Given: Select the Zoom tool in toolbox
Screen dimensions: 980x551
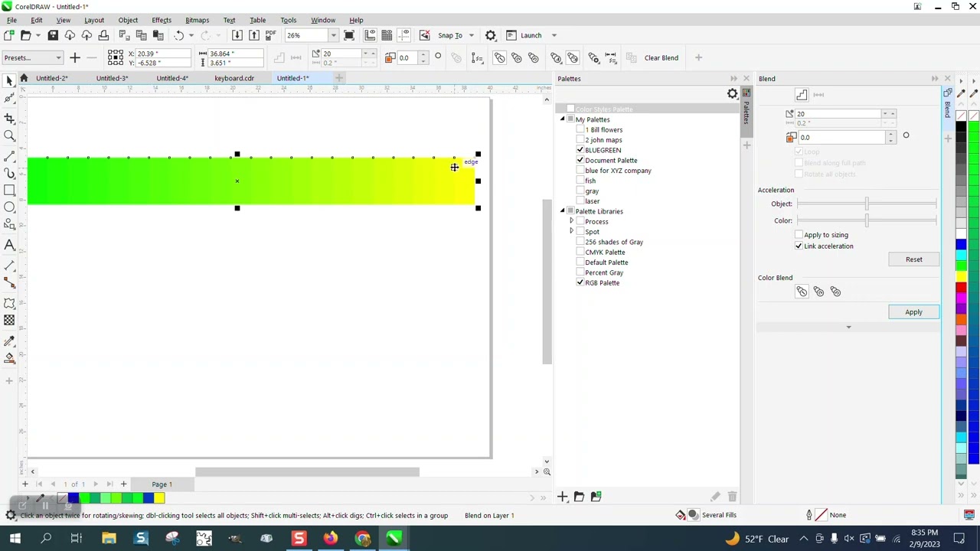Looking at the screenshot, I should click(9, 136).
